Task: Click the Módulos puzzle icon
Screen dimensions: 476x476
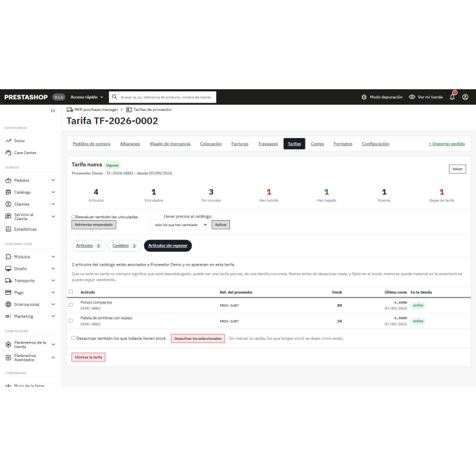Action: 8,257
